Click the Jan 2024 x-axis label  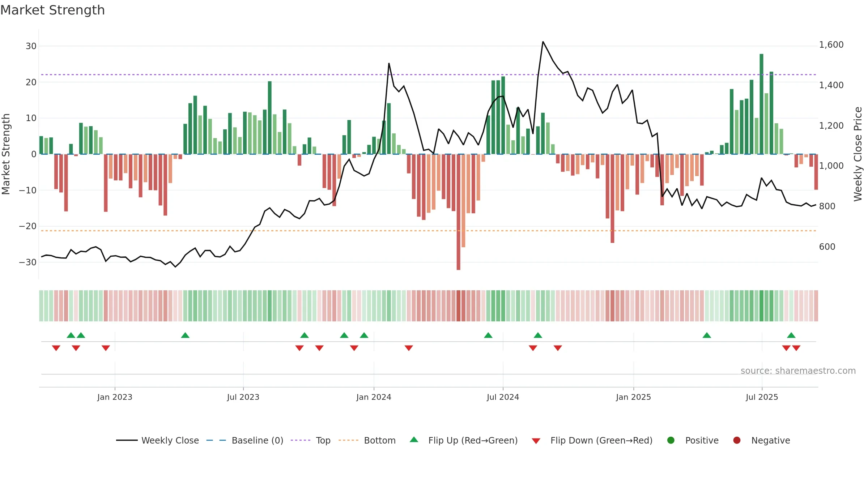click(374, 397)
